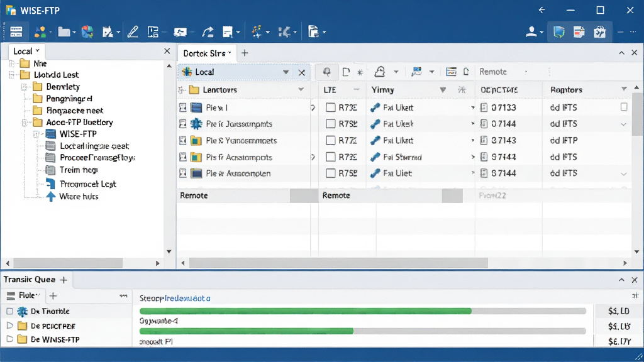Click the lock icon in Local toolbar
Screen dimensions: 644x362
coord(379,72)
